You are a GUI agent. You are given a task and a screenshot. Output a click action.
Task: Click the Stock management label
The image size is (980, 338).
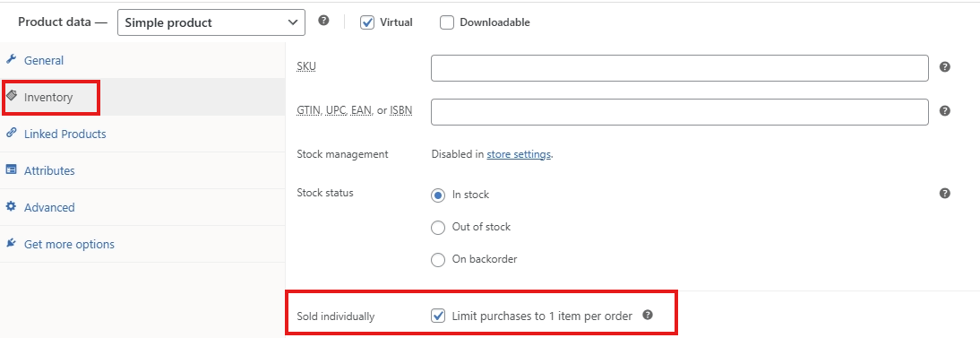[x=342, y=154]
